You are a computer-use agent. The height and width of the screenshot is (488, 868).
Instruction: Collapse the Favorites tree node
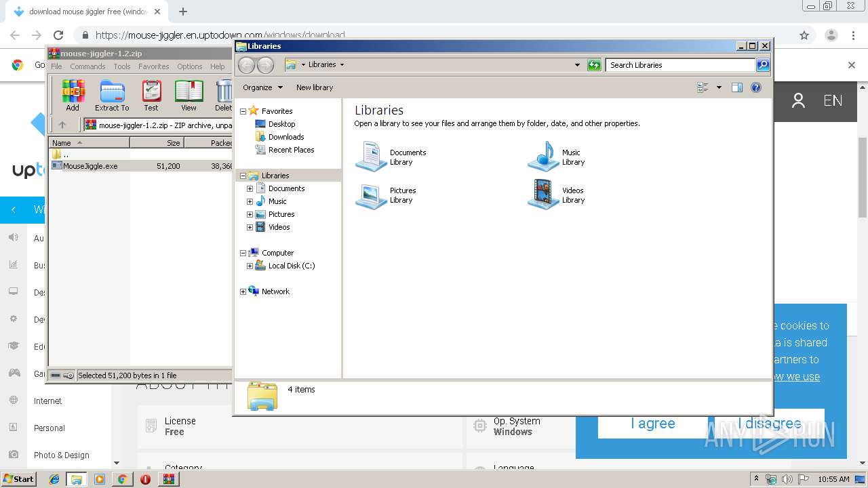click(243, 111)
